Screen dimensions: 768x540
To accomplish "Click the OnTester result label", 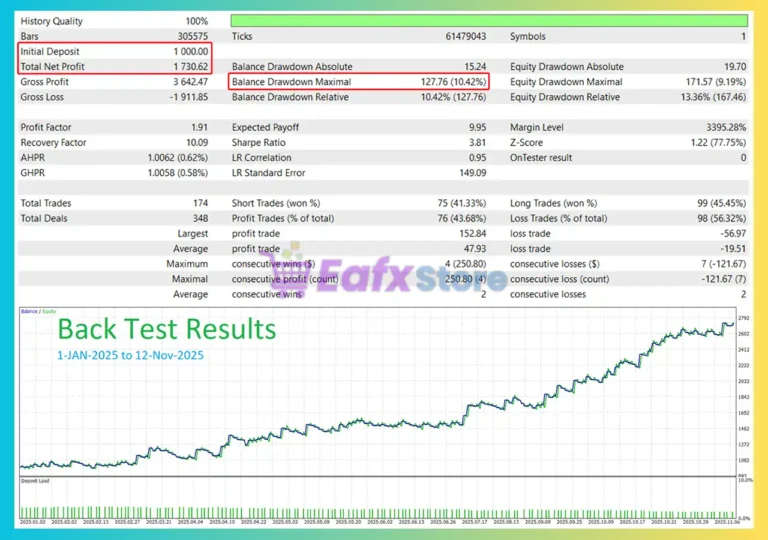I will point(541,158).
